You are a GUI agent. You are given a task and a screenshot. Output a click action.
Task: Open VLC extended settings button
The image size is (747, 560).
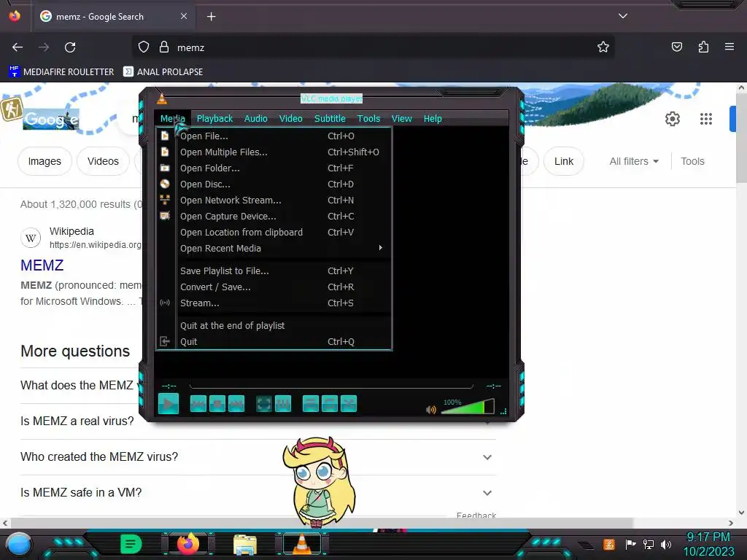[283, 404]
